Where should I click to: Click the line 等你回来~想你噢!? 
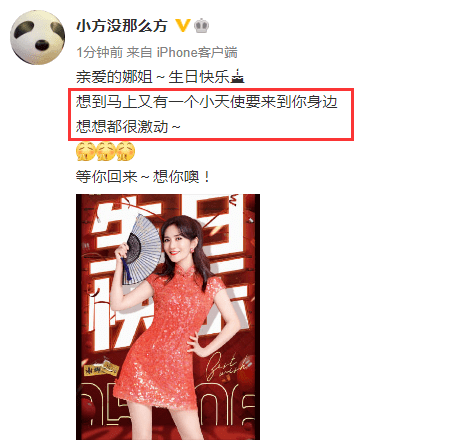pyautogui.click(x=143, y=177)
